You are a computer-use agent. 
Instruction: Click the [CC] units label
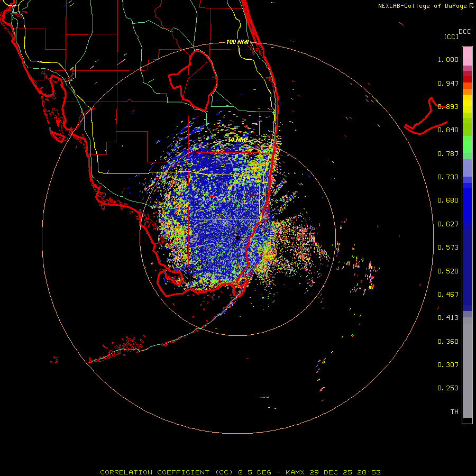[451, 36]
